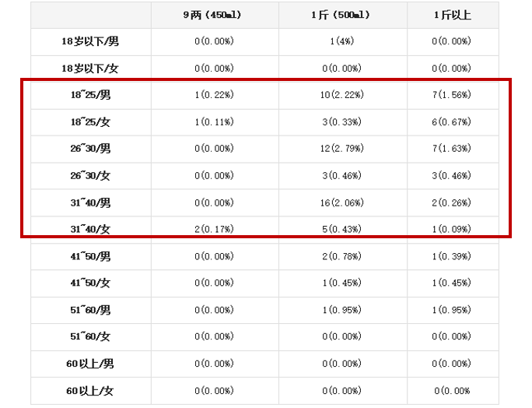Click the 26~30/女 row label
The image size is (532, 408).
90,176
